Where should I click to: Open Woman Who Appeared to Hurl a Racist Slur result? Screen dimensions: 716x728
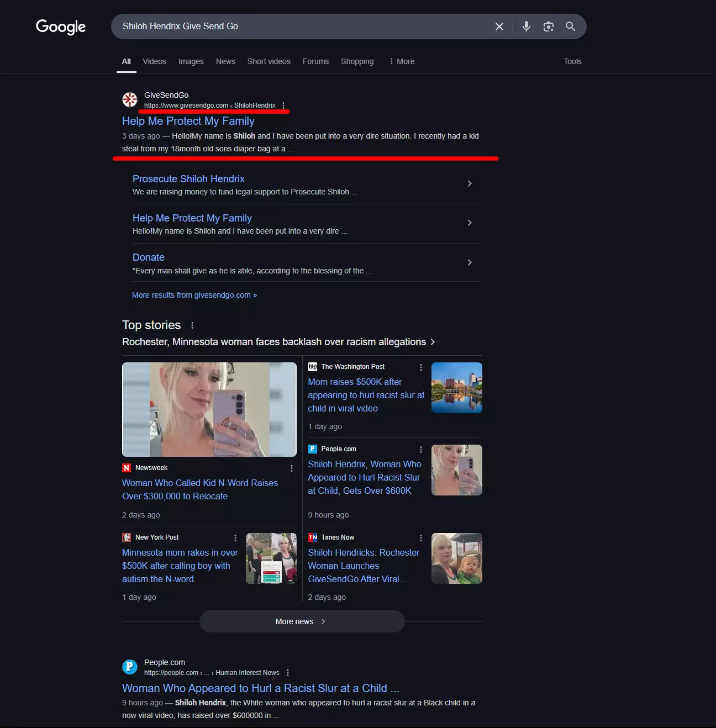260,688
